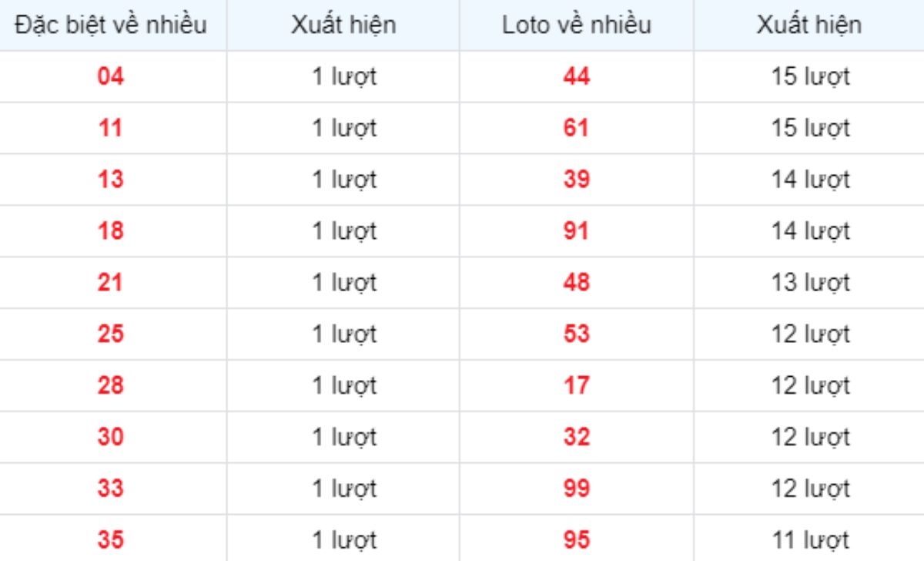
Task: Choose special number 28
Action: pyautogui.click(x=111, y=385)
